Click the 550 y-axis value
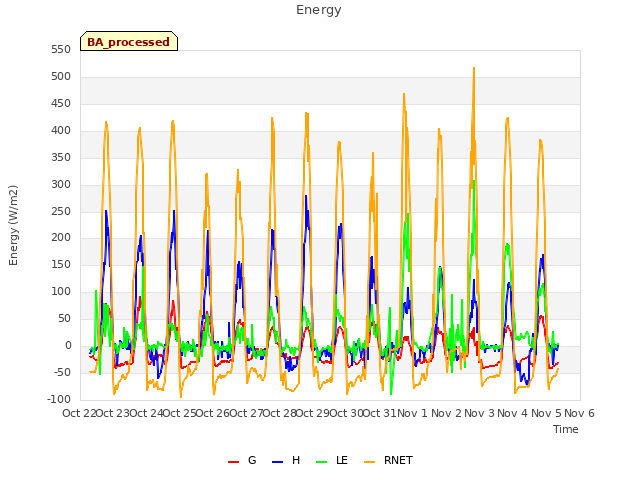 pyautogui.click(x=61, y=50)
